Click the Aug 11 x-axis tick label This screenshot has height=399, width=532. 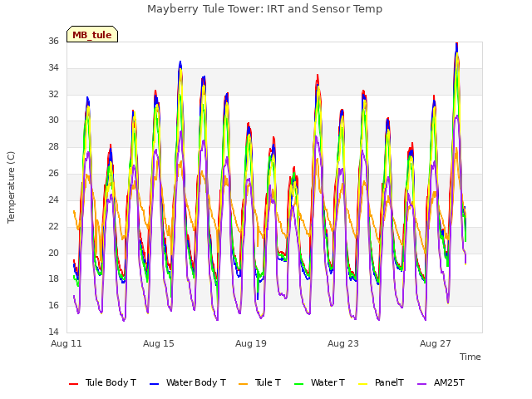point(66,343)
